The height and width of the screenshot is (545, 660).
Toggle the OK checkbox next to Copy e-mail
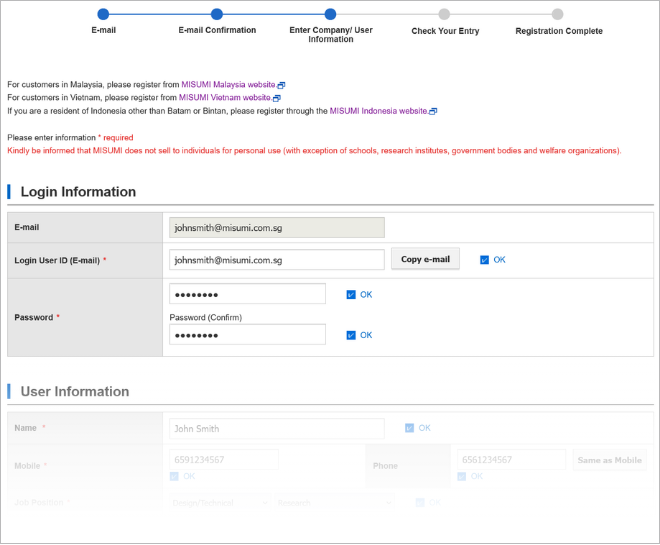(484, 260)
